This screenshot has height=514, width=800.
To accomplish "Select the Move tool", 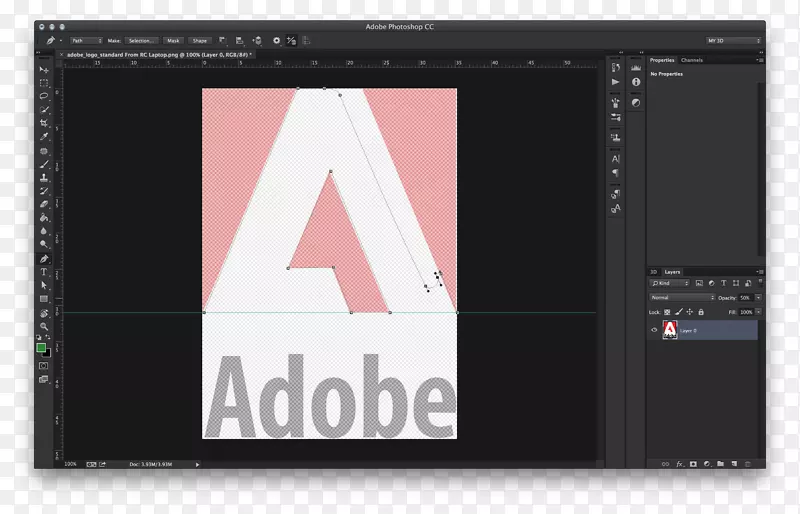I will [x=44, y=69].
